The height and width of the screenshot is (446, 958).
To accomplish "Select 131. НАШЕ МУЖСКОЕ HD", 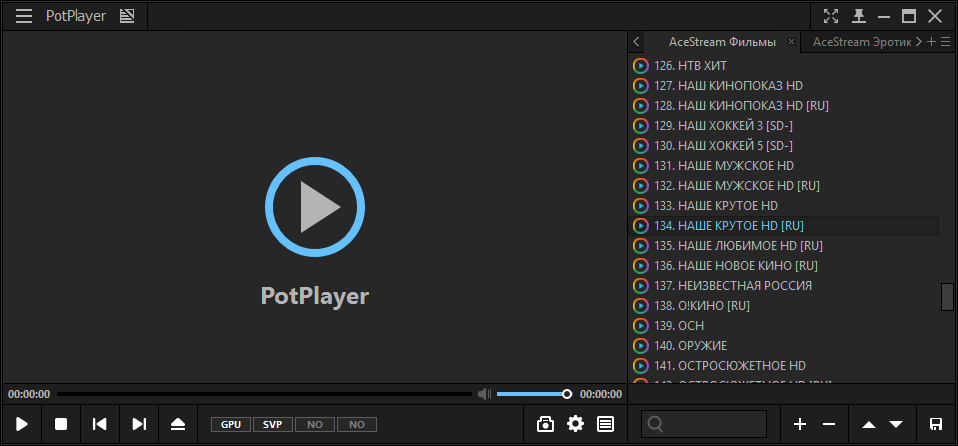I will (x=783, y=166).
